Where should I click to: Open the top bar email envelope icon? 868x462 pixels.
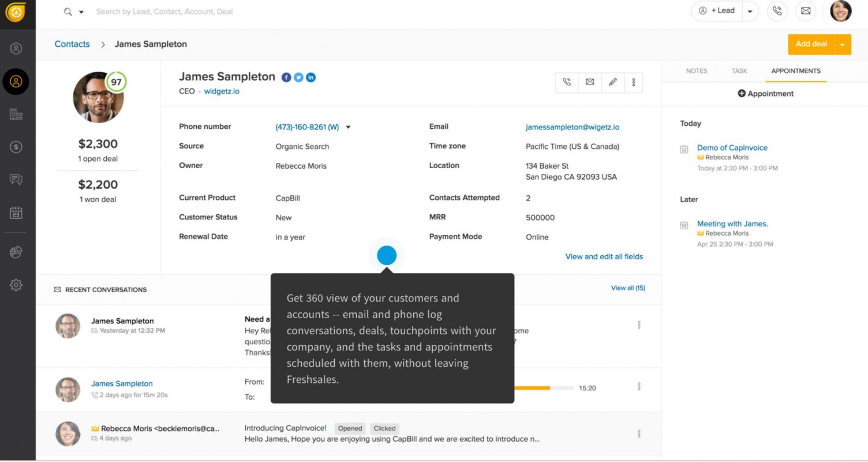click(806, 11)
